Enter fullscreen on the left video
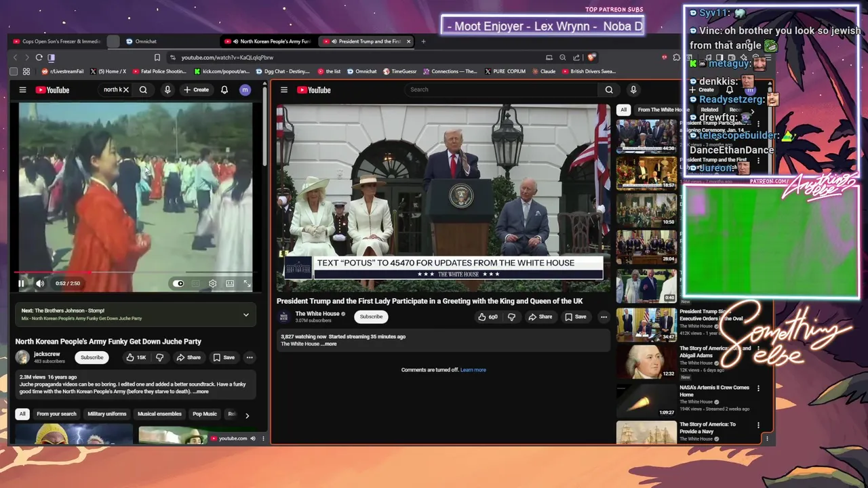868x488 pixels. coord(247,283)
